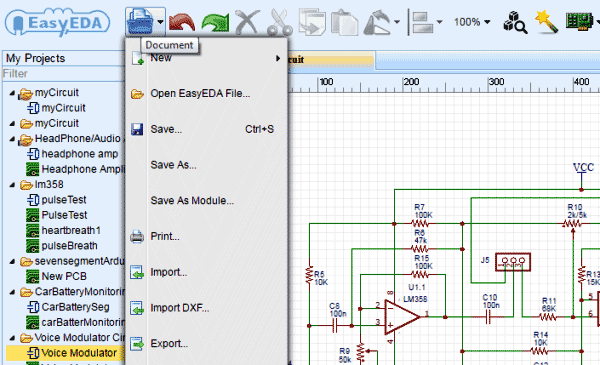The height and width of the screenshot is (365, 600).
Task: Click the magic wand wizard icon
Action: [x=546, y=21]
